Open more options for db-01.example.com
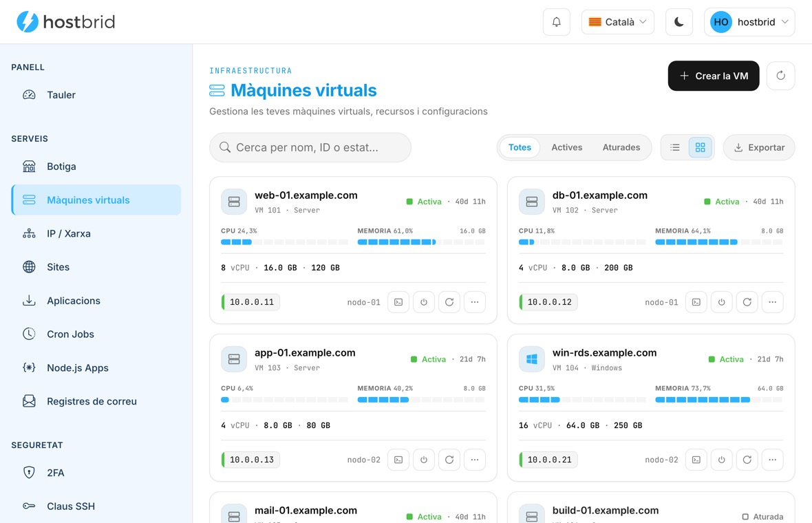 [x=772, y=302]
